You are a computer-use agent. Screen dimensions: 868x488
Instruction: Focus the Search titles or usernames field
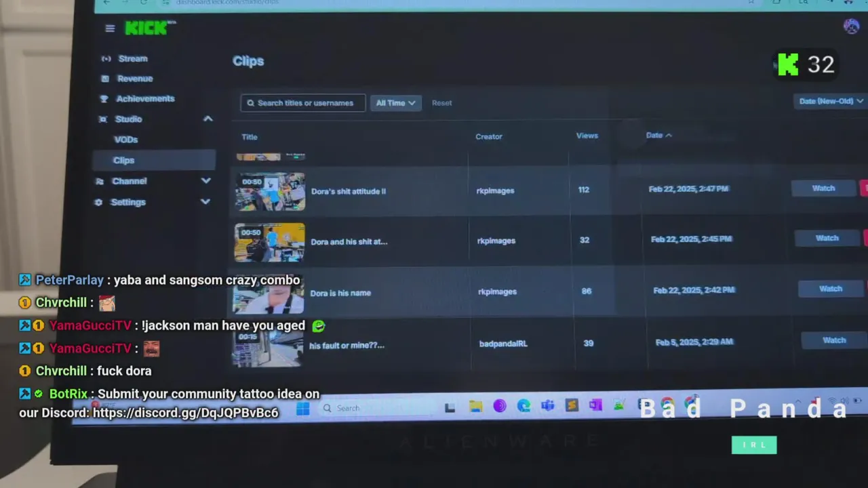pos(302,103)
